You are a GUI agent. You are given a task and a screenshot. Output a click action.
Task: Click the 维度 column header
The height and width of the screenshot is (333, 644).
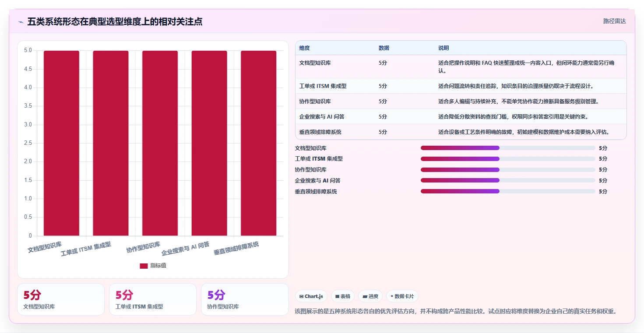[305, 48]
